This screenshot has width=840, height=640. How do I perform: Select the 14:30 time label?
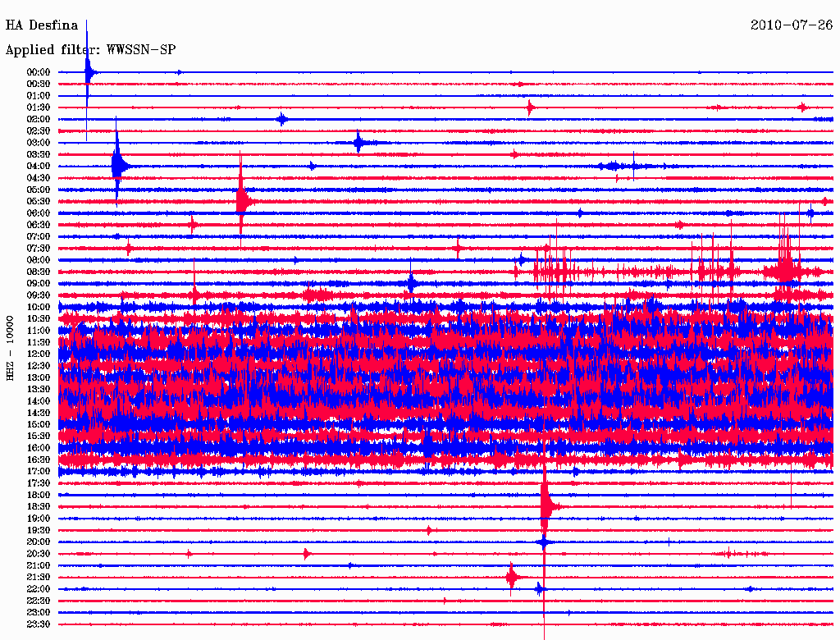click(x=39, y=414)
